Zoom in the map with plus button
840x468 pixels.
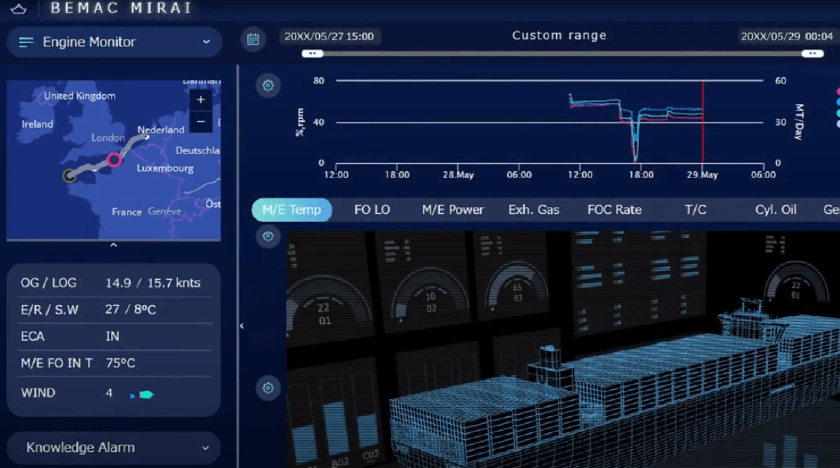coord(200,100)
